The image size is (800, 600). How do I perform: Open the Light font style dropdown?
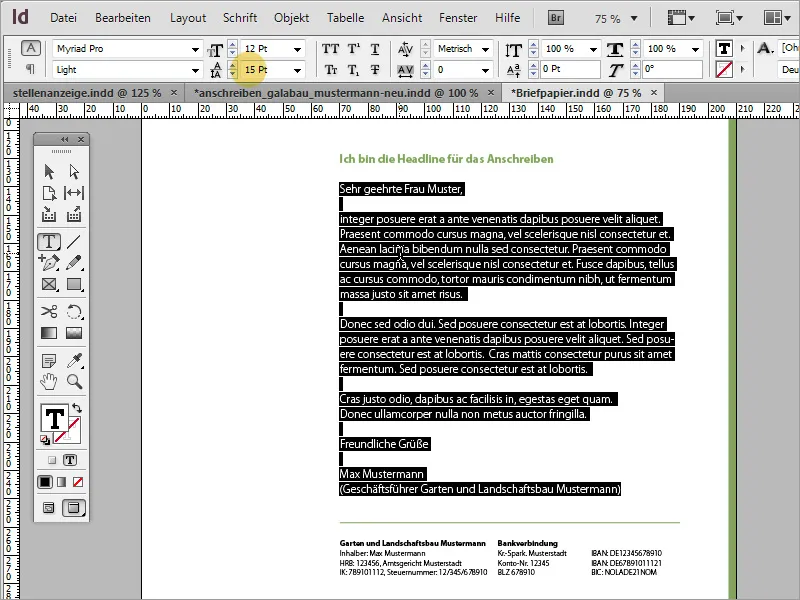[x=195, y=70]
